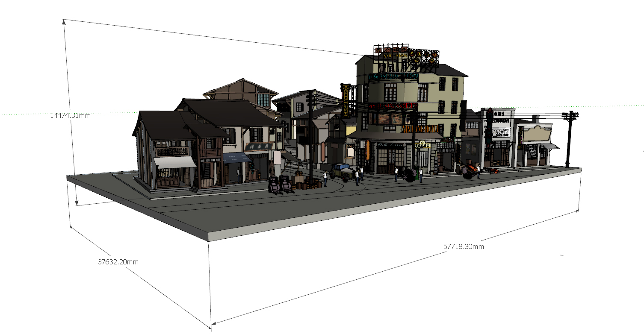Select the 14474.31mm height dimension label

70,115
